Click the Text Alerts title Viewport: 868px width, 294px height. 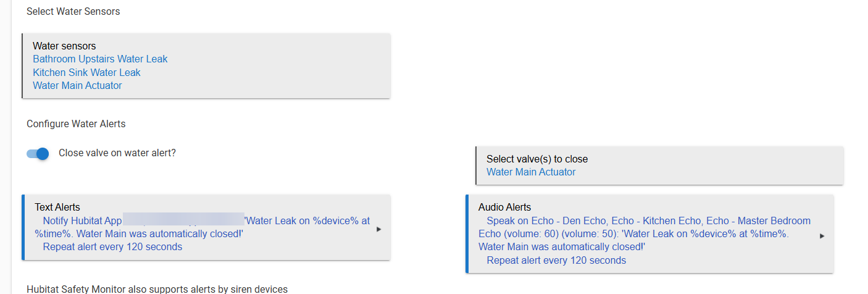tap(57, 208)
